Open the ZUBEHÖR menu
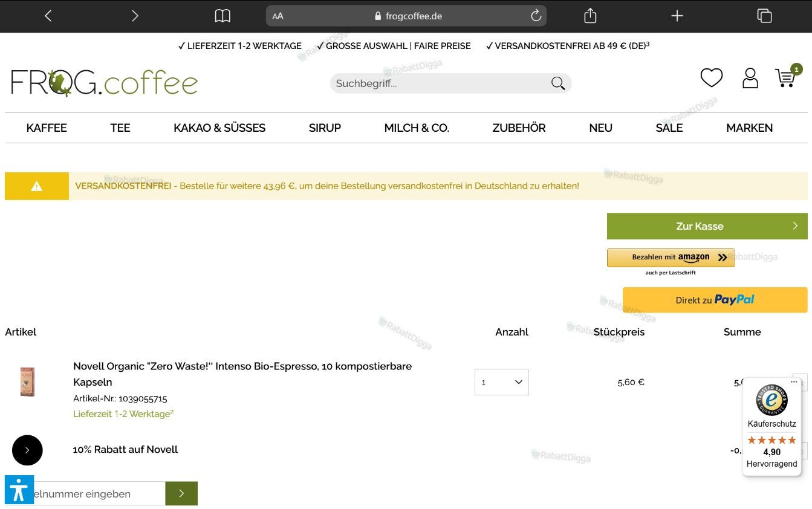Screen dimensions: 812x509 tap(519, 128)
